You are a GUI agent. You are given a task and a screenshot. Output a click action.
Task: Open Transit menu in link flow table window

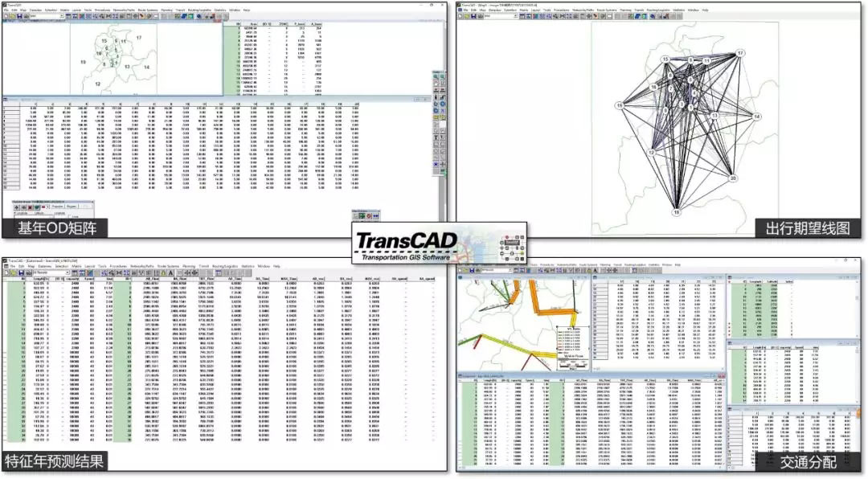(203, 266)
